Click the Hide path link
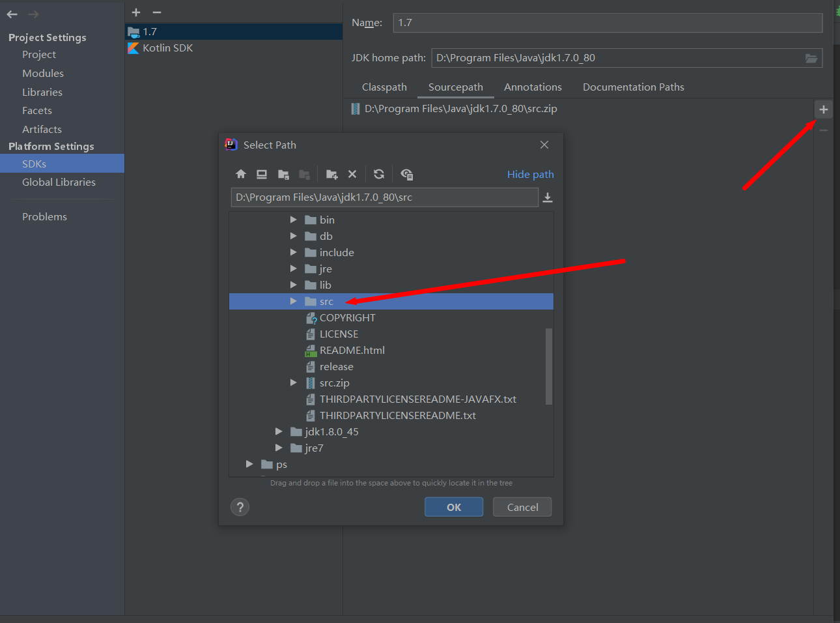 [x=531, y=175]
